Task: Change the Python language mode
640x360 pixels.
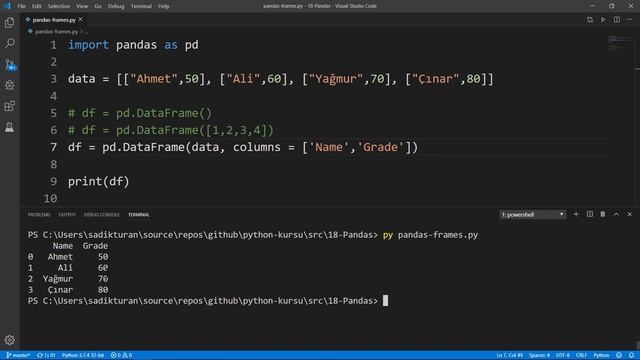Action: [601, 355]
